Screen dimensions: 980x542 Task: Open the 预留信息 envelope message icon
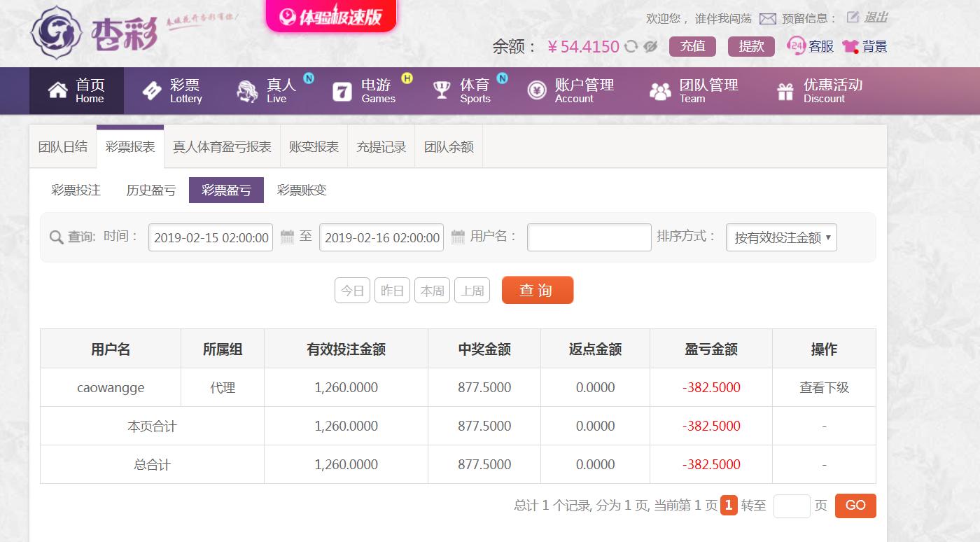pyautogui.click(x=768, y=19)
